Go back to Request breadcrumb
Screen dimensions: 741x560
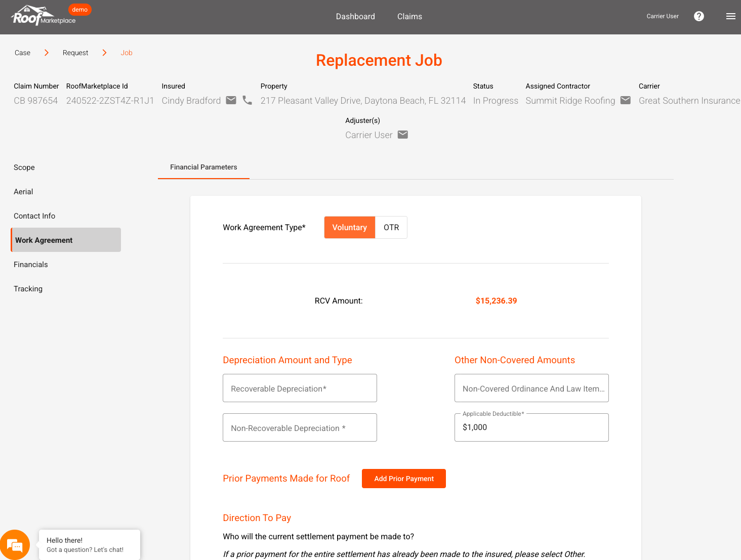point(75,53)
